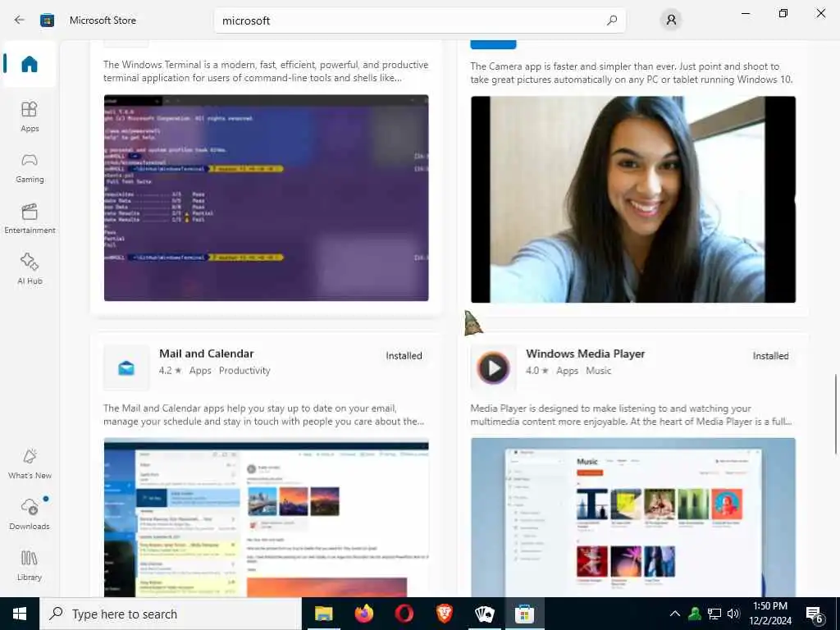Open the Entertainment section

[30, 218]
